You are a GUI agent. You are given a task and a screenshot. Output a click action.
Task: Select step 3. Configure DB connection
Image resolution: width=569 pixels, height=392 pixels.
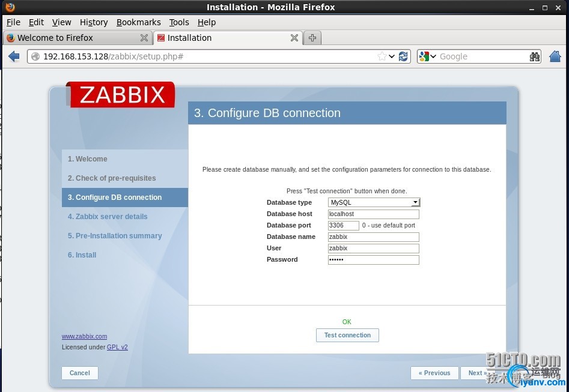pos(125,198)
